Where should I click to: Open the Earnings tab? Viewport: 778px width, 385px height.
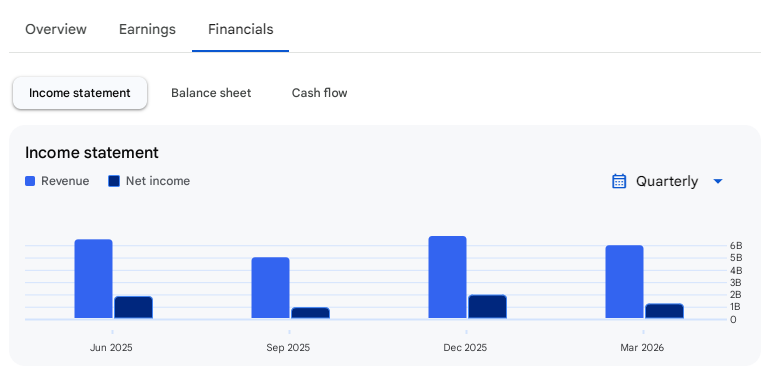(147, 29)
